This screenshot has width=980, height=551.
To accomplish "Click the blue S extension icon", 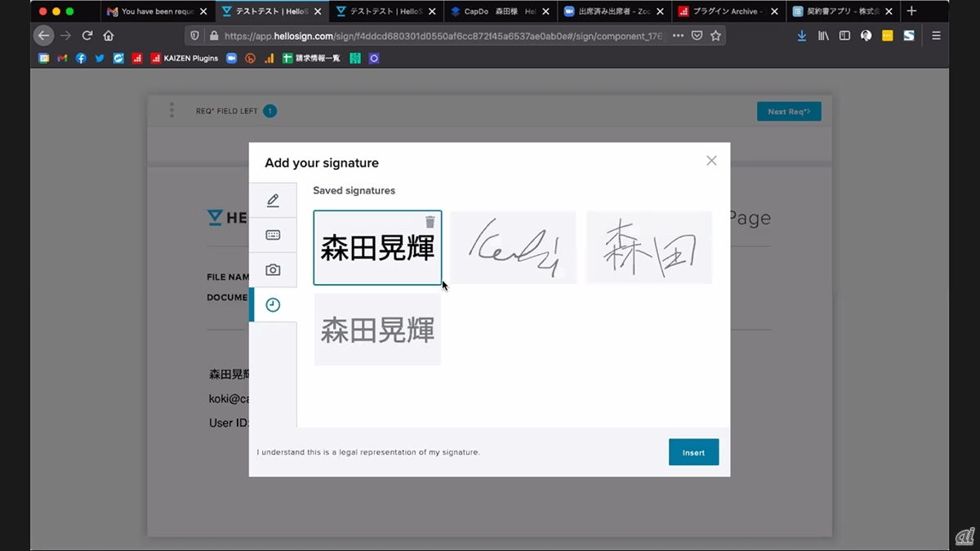I will click(x=909, y=36).
